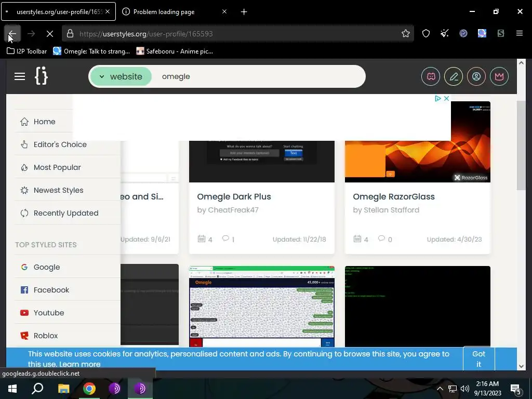Visit author CheatFreak47's profile
This screenshot has height=399, width=532.
click(233, 210)
